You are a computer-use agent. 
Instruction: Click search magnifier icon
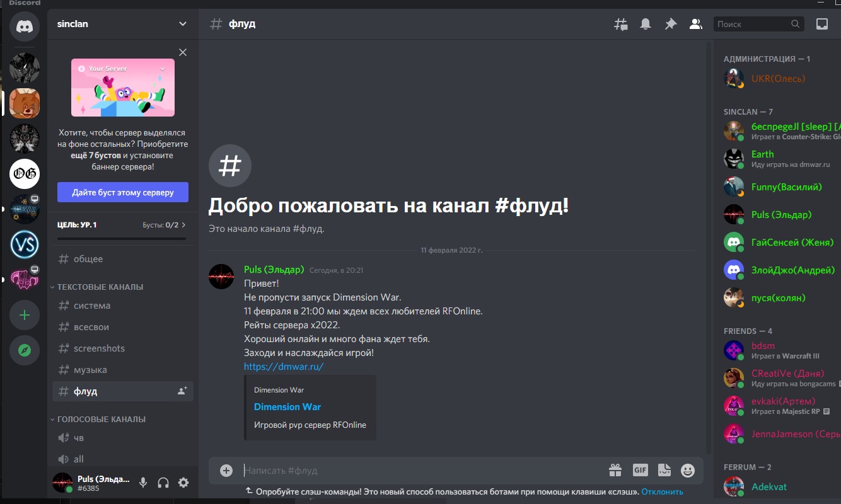(x=796, y=24)
